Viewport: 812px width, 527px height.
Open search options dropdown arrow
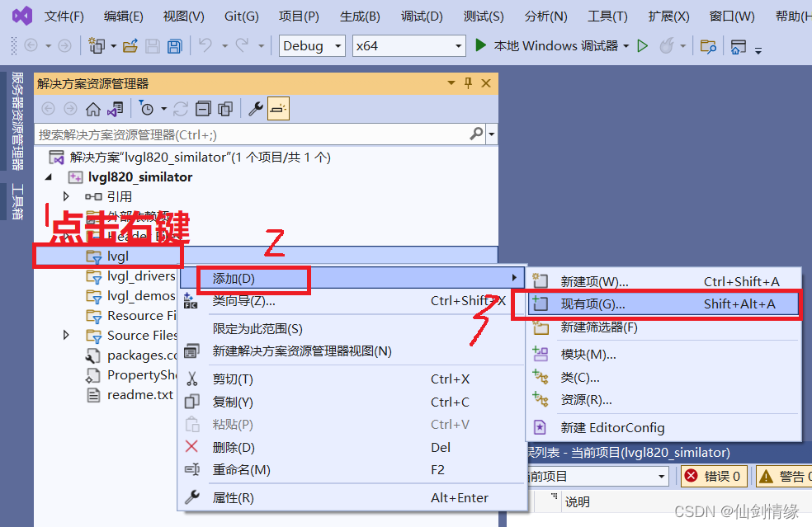tap(492, 134)
